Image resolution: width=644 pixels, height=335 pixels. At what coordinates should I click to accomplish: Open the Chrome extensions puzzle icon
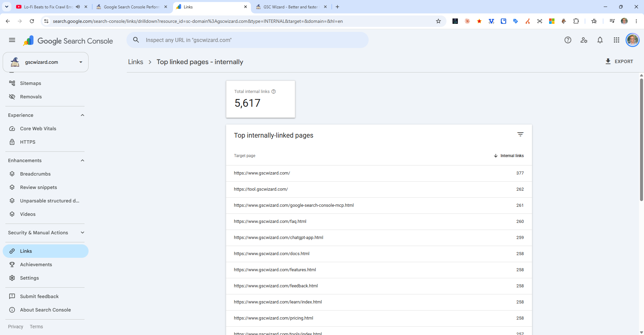click(x=576, y=21)
